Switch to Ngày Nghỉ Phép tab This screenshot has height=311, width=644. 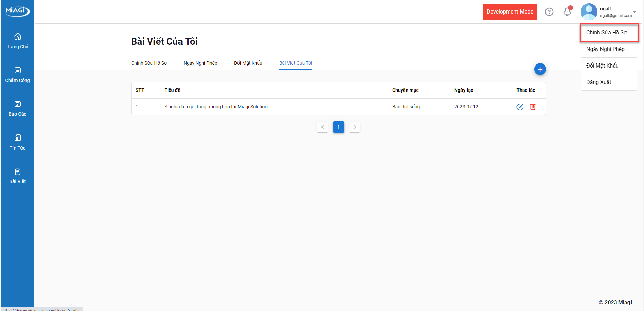(200, 63)
